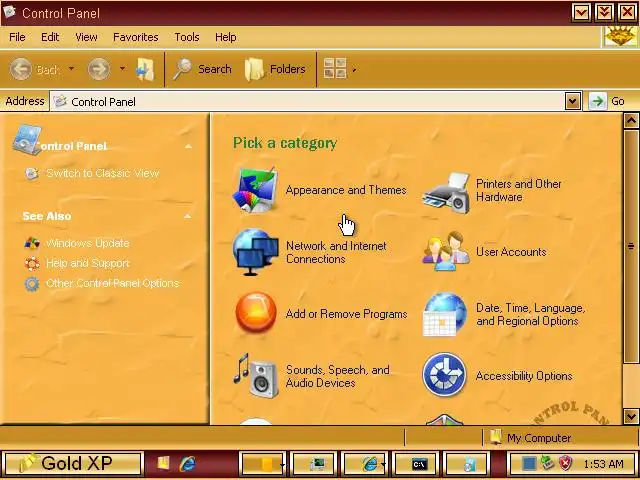Viewport: 640px width, 480px height.
Task: Click the Search magnifier toolbar button
Action: coord(202,69)
